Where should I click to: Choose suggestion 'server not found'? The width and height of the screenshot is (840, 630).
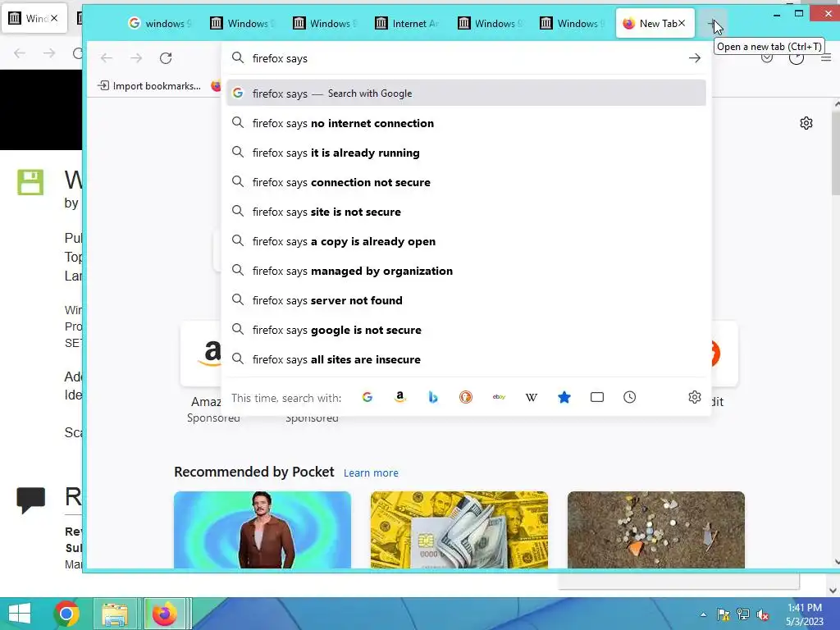466,300
